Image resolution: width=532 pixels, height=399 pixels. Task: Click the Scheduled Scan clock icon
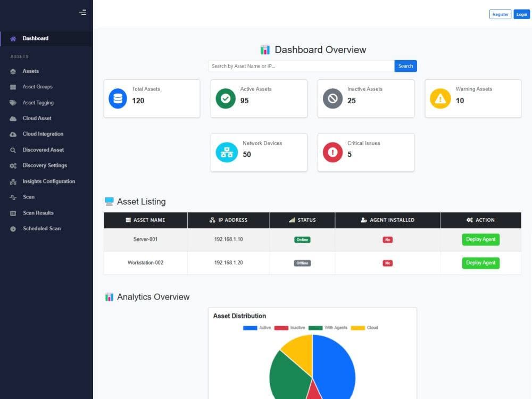pyautogui.click(x=13, y=229)
